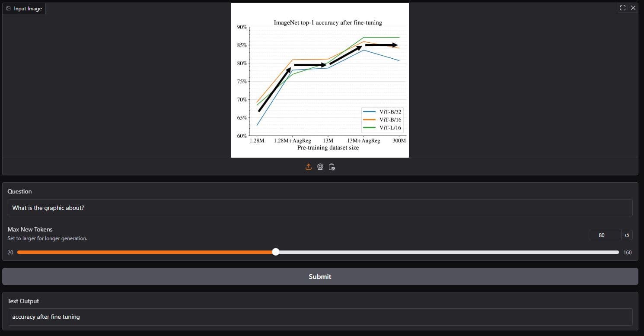The width and height of the screenshot is (644, 336).
Task: Click the 300M tick label on chart
Action: [399, 141]
